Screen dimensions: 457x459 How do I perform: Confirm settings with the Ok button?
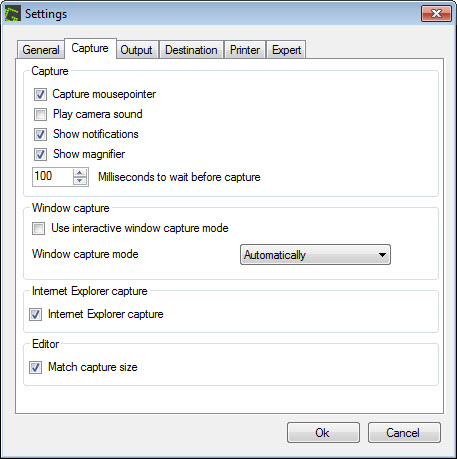click(x=323, y=433)
